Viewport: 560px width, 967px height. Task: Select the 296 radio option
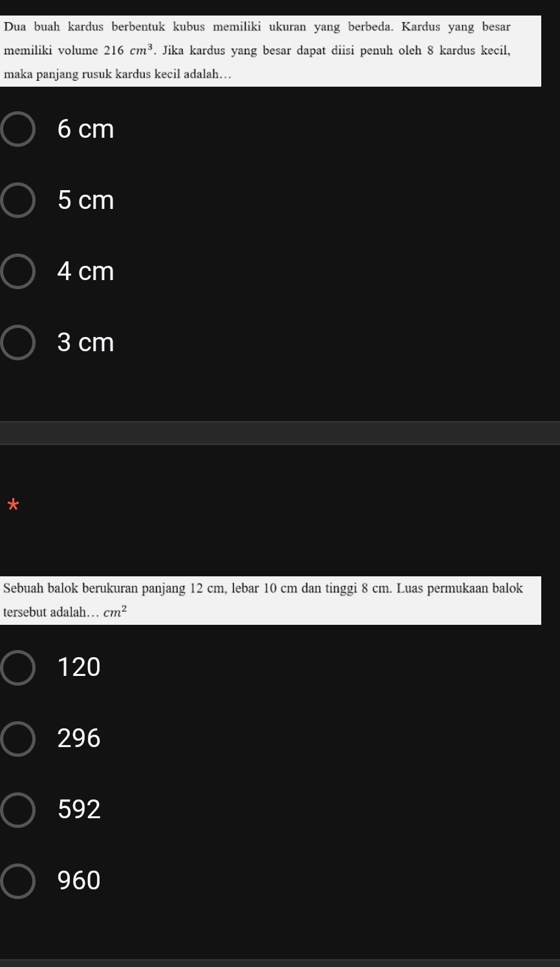[x=17, y=738]
